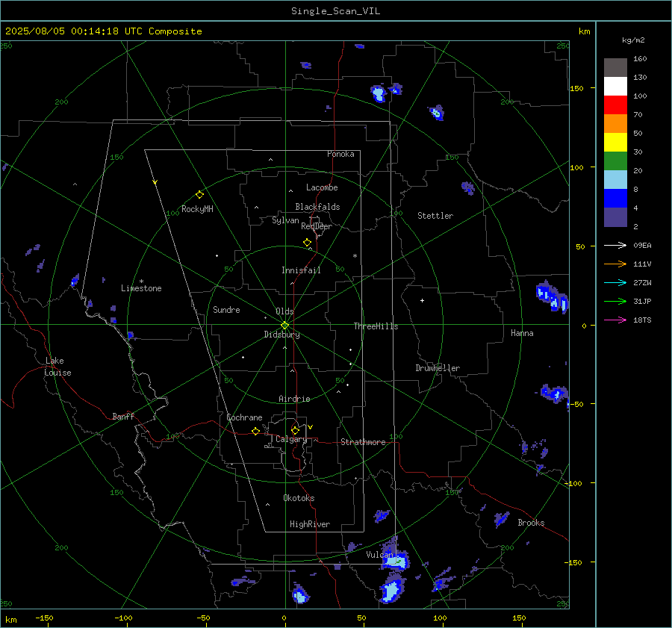Click the RedDeer city label
Viewport: 672px width, 628px height.
[x=317, y=226]
